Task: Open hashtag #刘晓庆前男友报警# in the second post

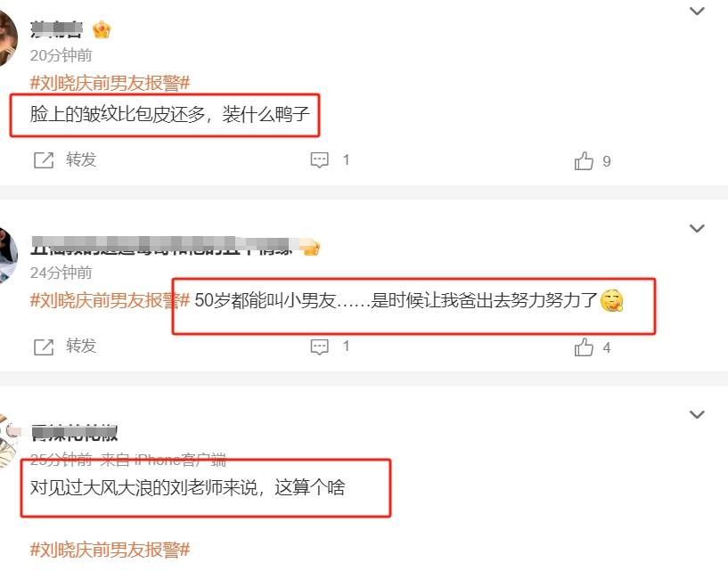Action: coord(110,300)
